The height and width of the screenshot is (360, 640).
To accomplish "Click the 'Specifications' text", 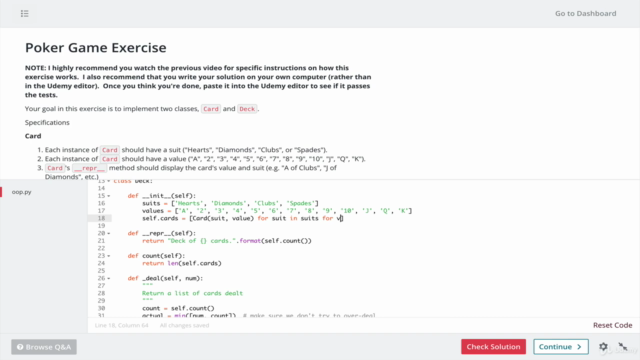I will click(47, 122).
